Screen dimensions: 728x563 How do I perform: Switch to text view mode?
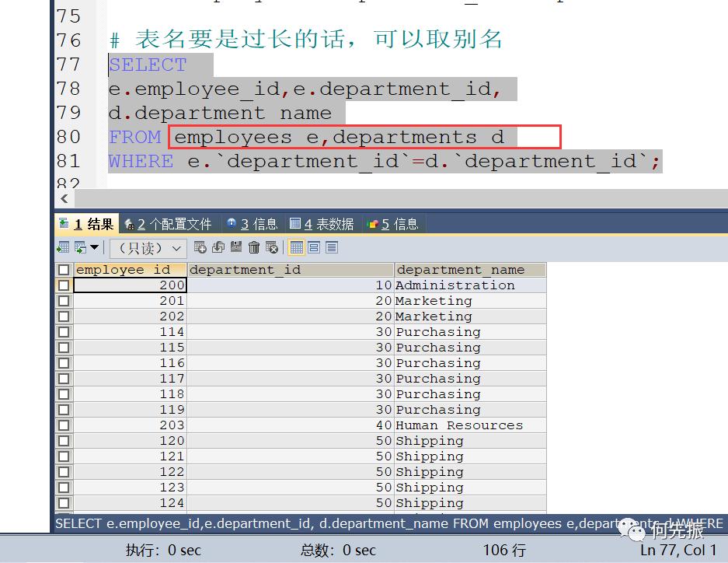(332, 247)
